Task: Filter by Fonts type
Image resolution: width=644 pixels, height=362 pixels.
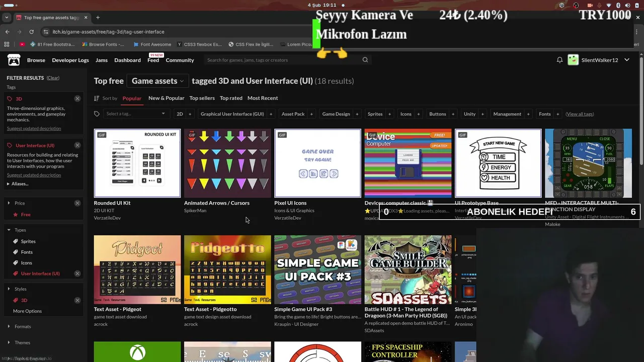Action: 27,252
